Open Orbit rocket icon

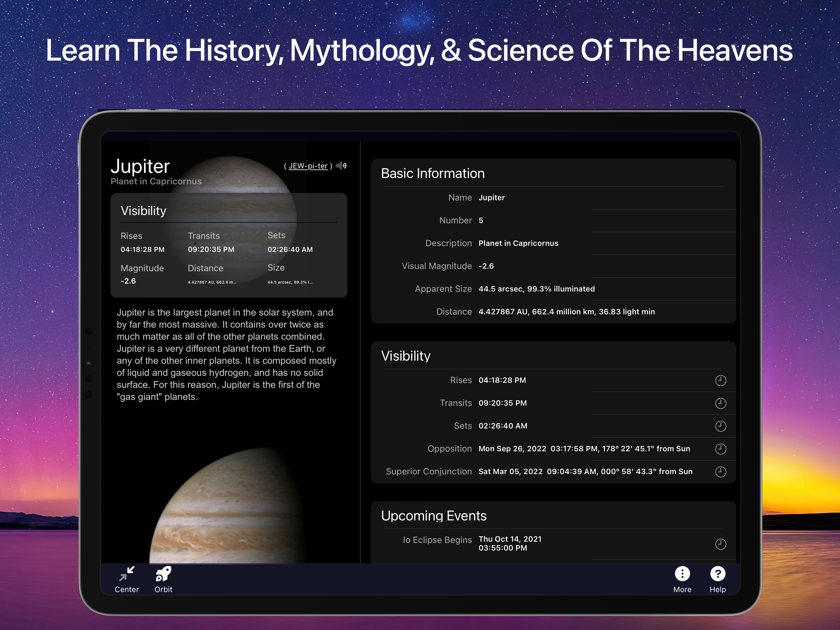click(x=163, y=574)
